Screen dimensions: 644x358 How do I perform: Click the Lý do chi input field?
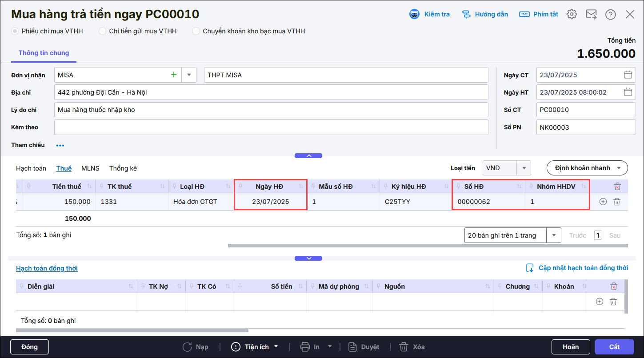click(x=271, y=110)
